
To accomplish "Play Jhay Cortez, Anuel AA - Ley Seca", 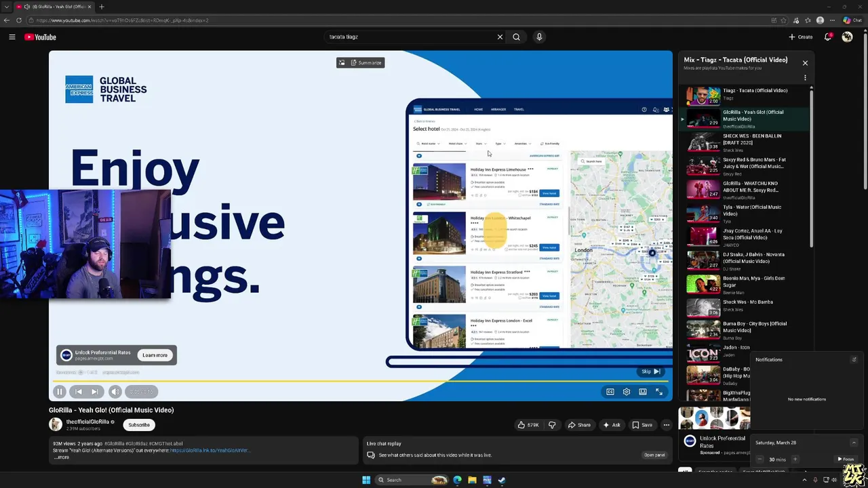I will coord(745,237).
